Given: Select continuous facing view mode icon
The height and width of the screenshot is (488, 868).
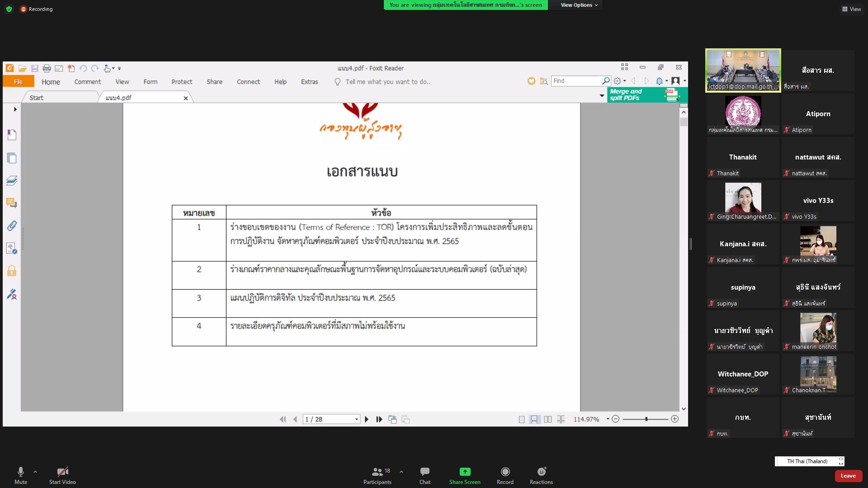Looking at the screenshot, I should pos(561,419).
